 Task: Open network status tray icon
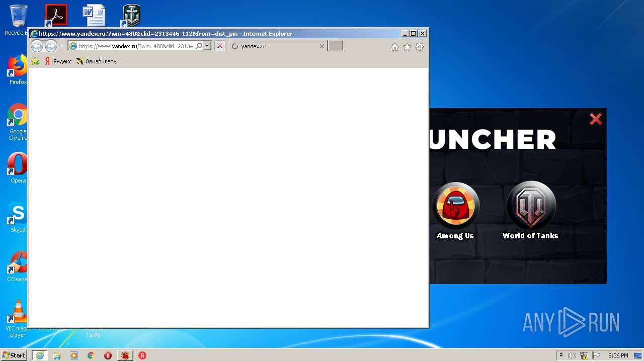coord(584,355)
